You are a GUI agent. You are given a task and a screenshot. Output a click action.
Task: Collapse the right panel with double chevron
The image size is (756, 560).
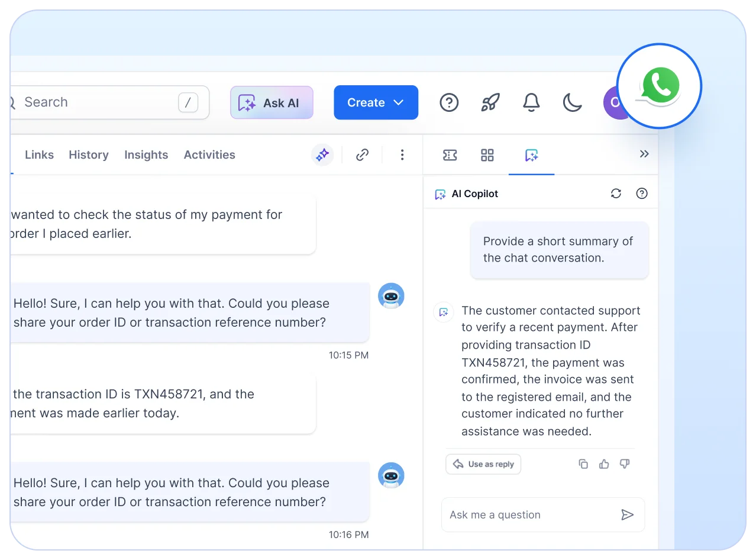(644, 153)
